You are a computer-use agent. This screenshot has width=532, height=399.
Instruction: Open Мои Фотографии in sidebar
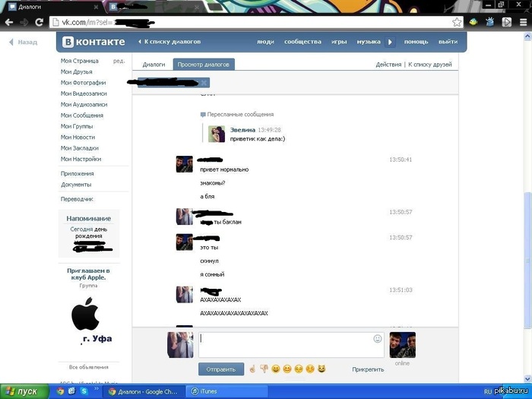point(83,82)
